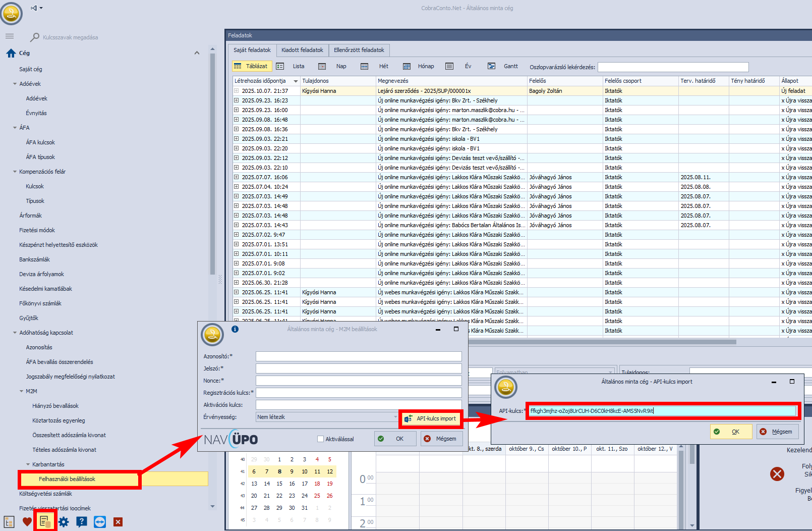
Task: Click the help question mark icon
Action: [82, 522]
